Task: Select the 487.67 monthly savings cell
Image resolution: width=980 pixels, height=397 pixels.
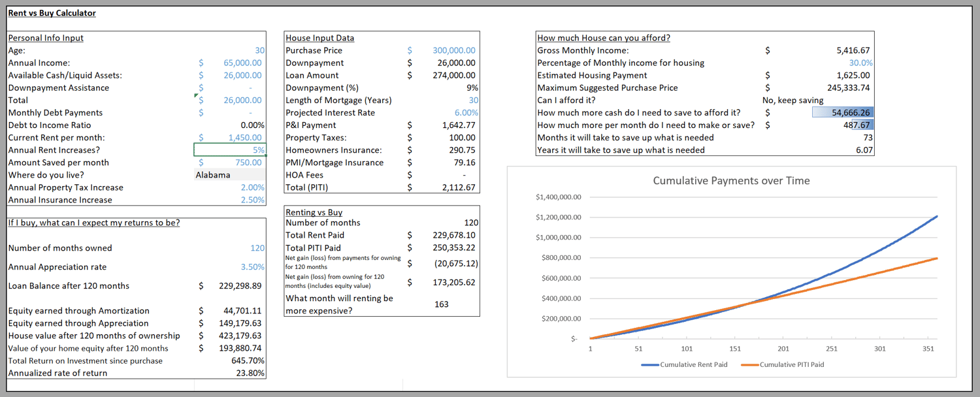Action: pos(843,125)
